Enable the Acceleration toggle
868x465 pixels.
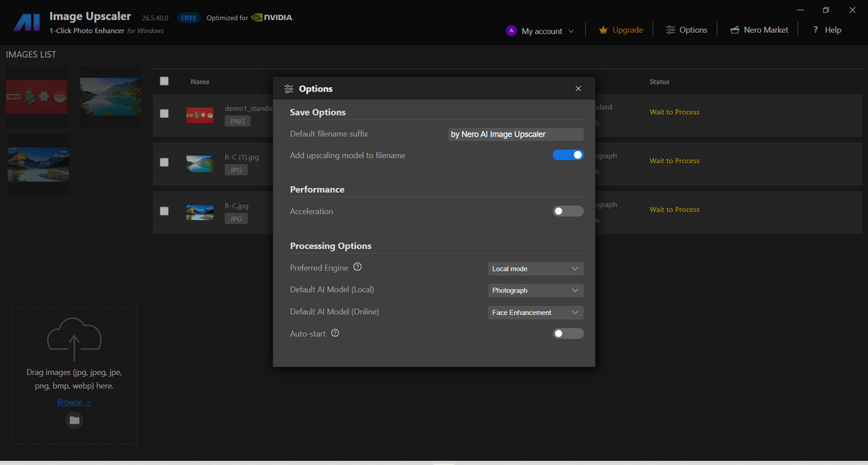coord(568,210)
